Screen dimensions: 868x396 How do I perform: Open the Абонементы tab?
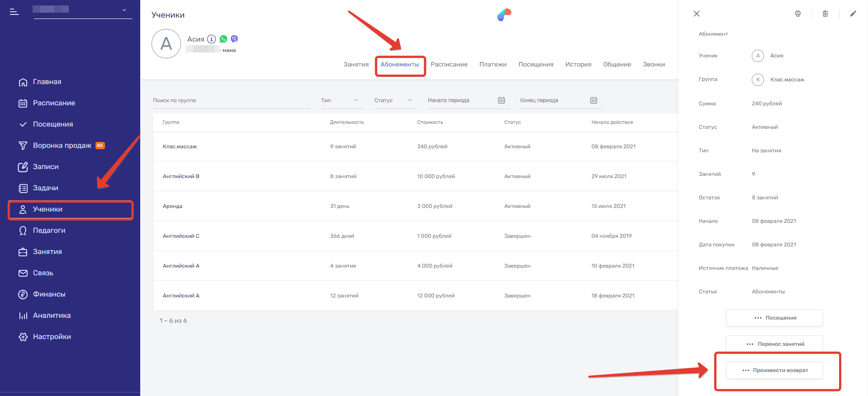399,65
